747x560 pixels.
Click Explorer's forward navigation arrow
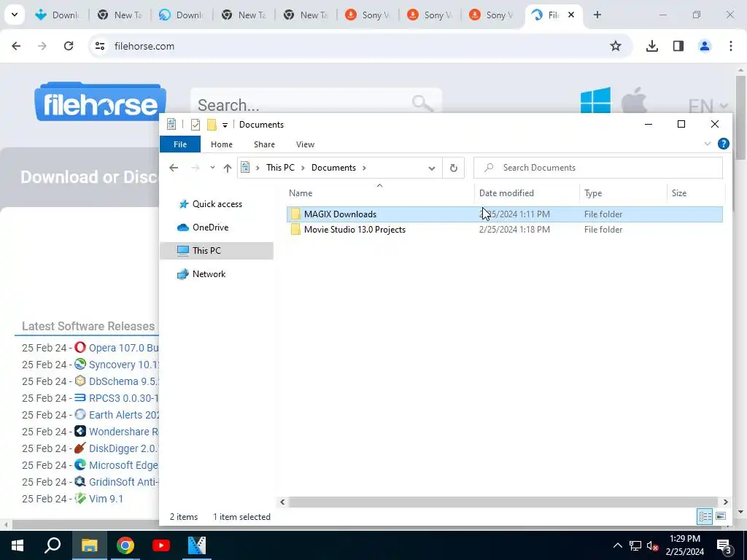195,168
